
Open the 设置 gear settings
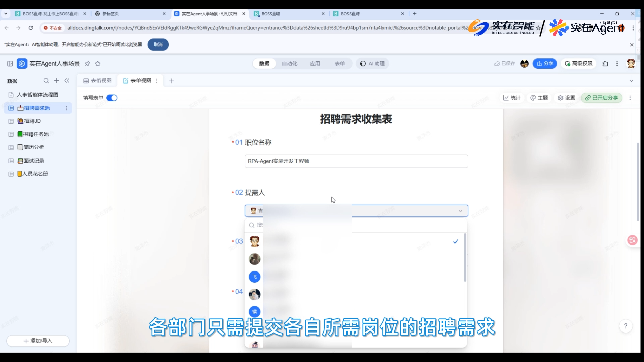click(x=566, y=98)
